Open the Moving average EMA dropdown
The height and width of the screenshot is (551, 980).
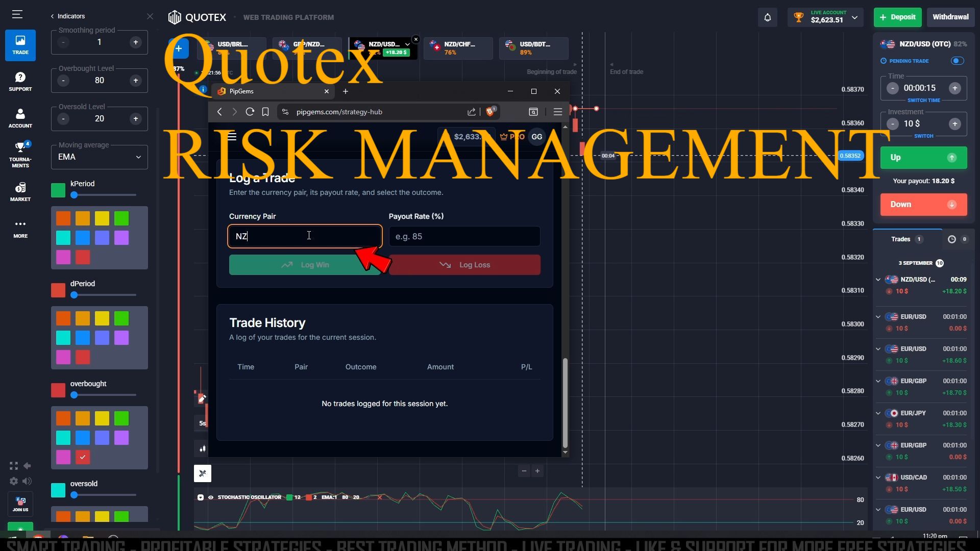tap(100, 157)
